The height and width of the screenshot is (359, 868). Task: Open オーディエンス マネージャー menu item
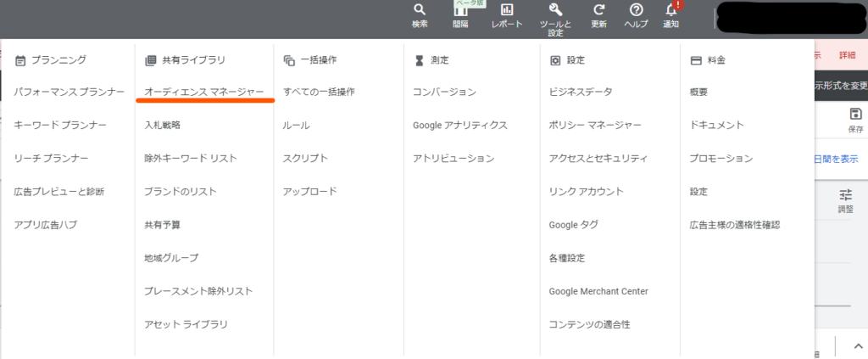tap(204, 92)
